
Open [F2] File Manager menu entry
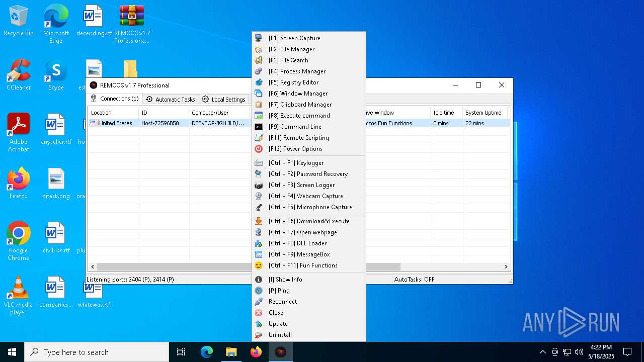pos(309,49)
